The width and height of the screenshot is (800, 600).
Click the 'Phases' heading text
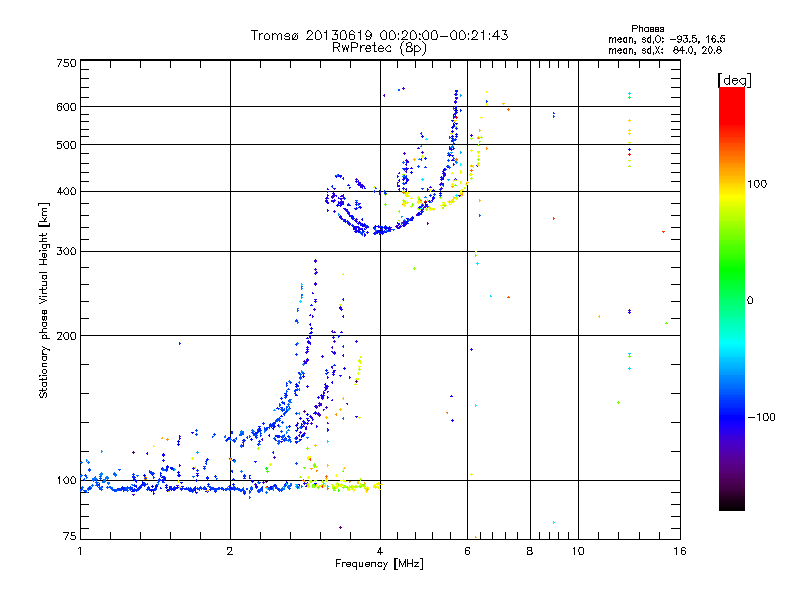point(647,29)
